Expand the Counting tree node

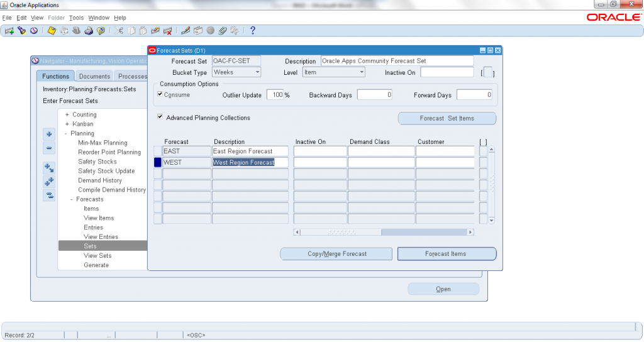pos(67,114)
